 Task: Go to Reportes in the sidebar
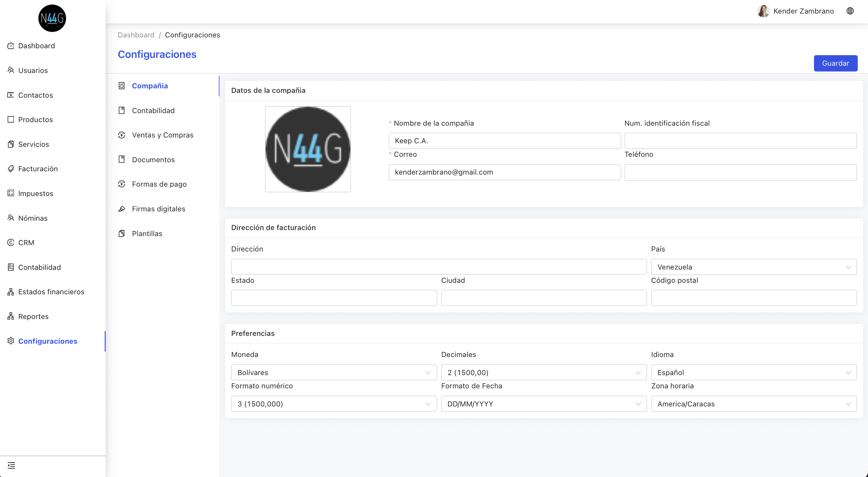point(53,316)
